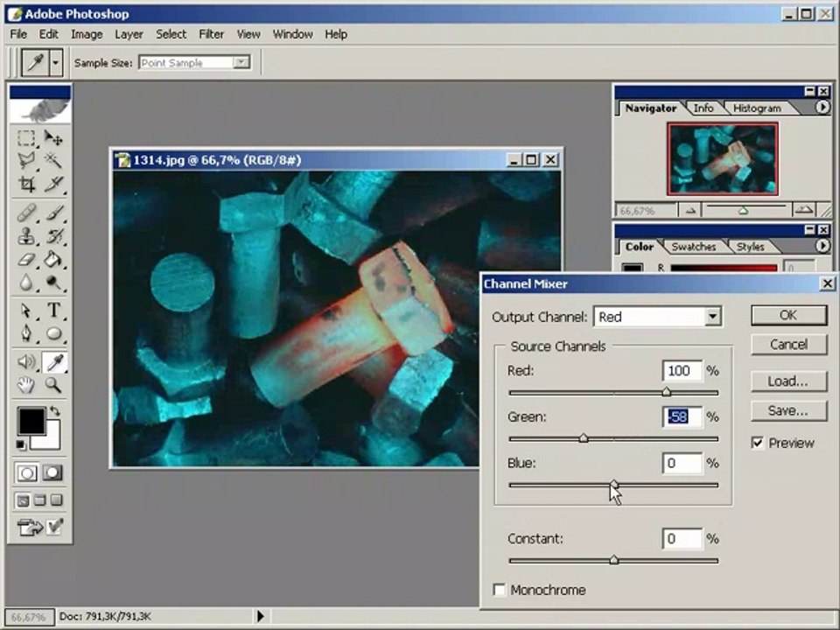Choose the Paint Bucket tool
This screenshot has height=630, width=840.
click(53, 259)
